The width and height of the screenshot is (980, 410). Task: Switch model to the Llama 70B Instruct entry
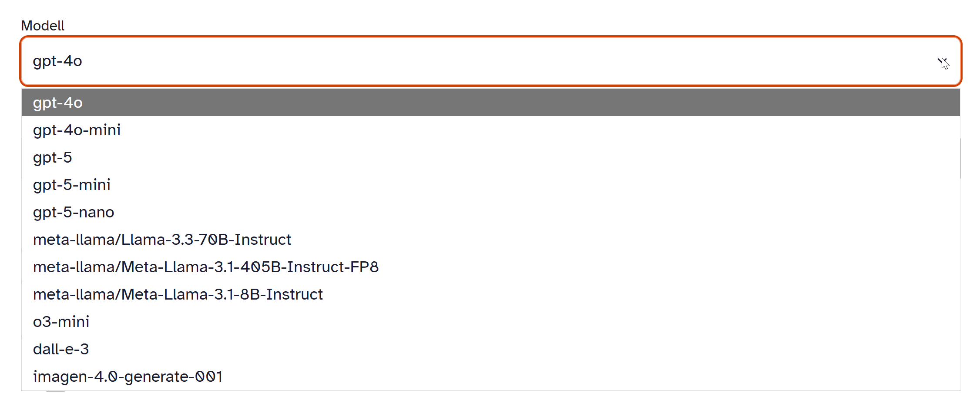pos(162,240)
